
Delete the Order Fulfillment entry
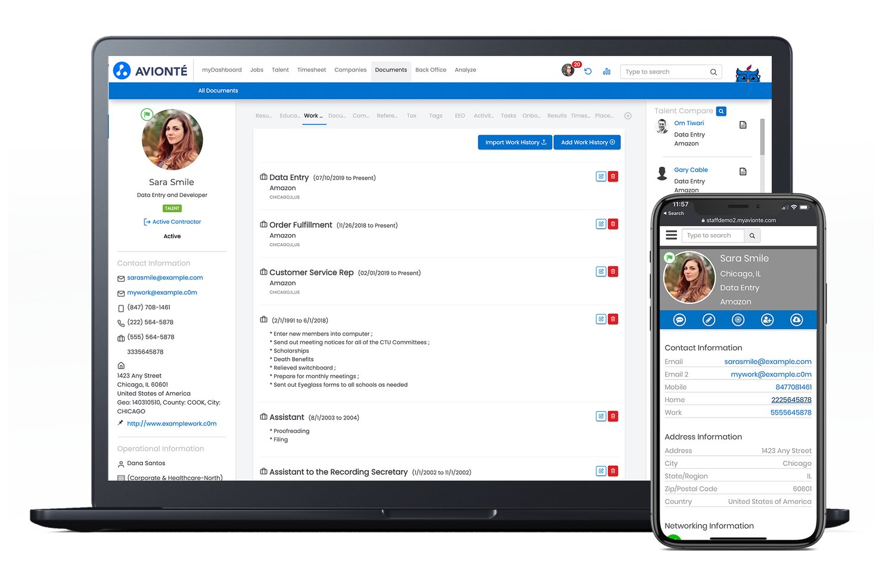click(613, 224)
